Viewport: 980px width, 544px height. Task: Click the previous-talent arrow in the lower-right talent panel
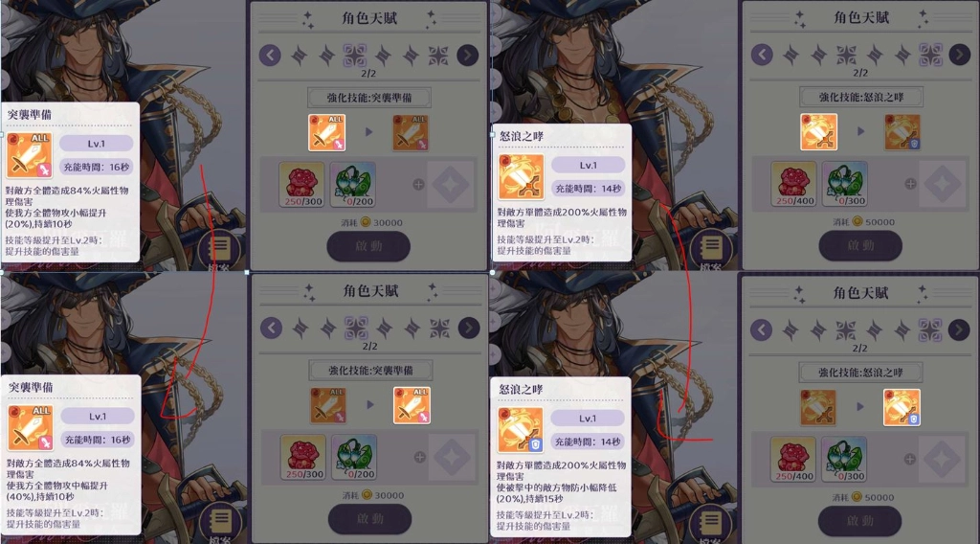click(761, 329)
